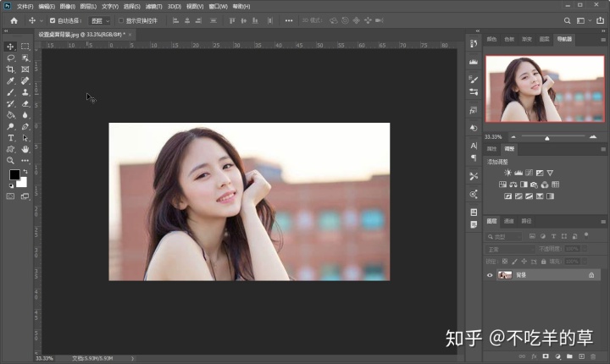Click the navigator zoom in mountains icon
Screen dimensions: 610x364
(593, 137)
